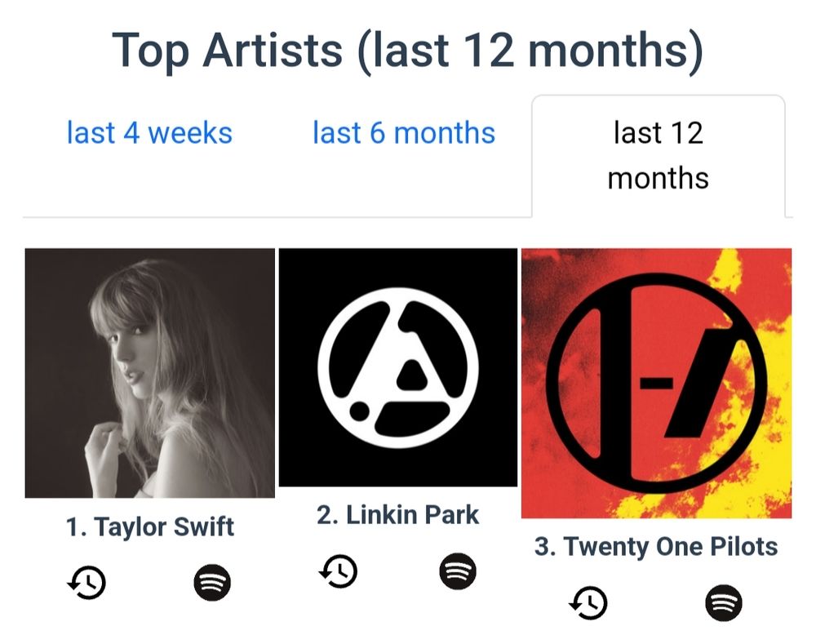Select the Twenty One Pilots red artwork

coord(656,383)
